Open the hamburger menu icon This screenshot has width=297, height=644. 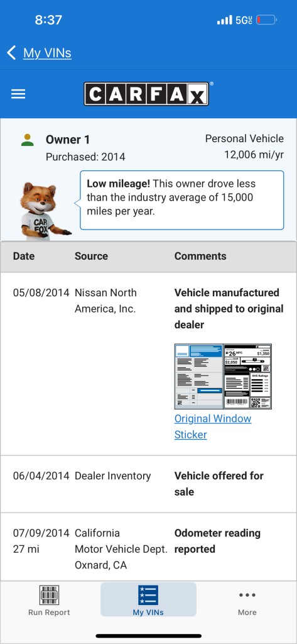pyautogui.click(x=18, y=94)
